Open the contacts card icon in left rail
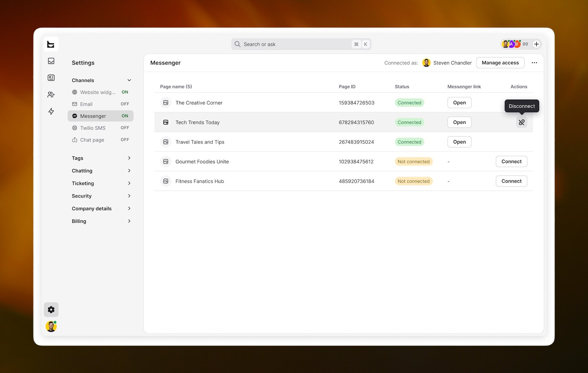Viewport: 588px width, 373px height. pos(51,78)
